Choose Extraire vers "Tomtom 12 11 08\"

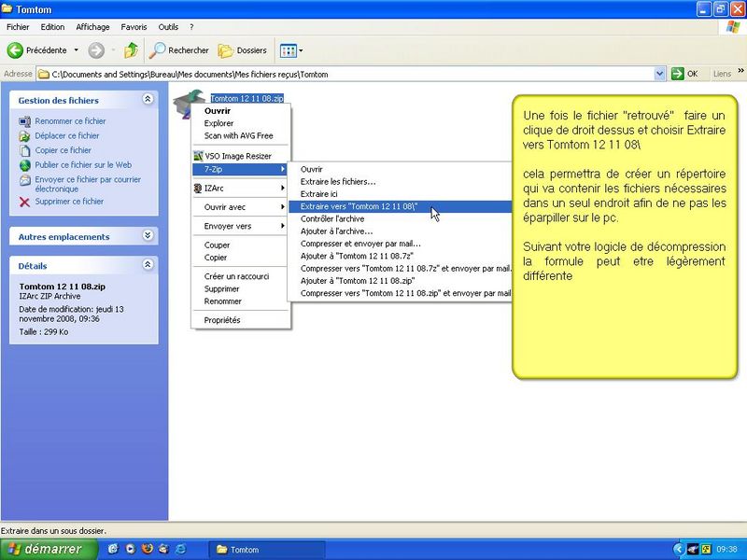[x=401, y=206]
